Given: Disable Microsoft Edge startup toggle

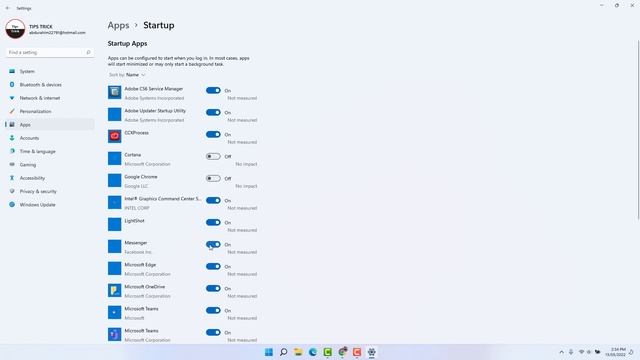Looking at the screenshot, I should coord(213,267).
